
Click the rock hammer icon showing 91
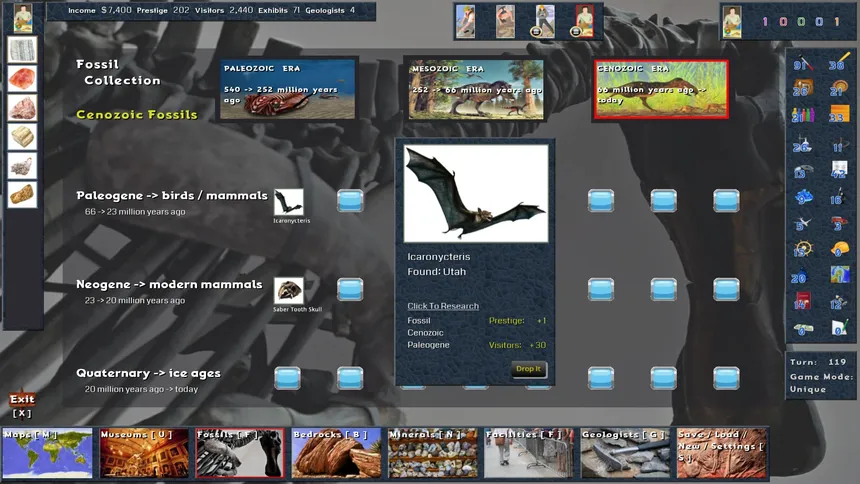coord(802,62)
